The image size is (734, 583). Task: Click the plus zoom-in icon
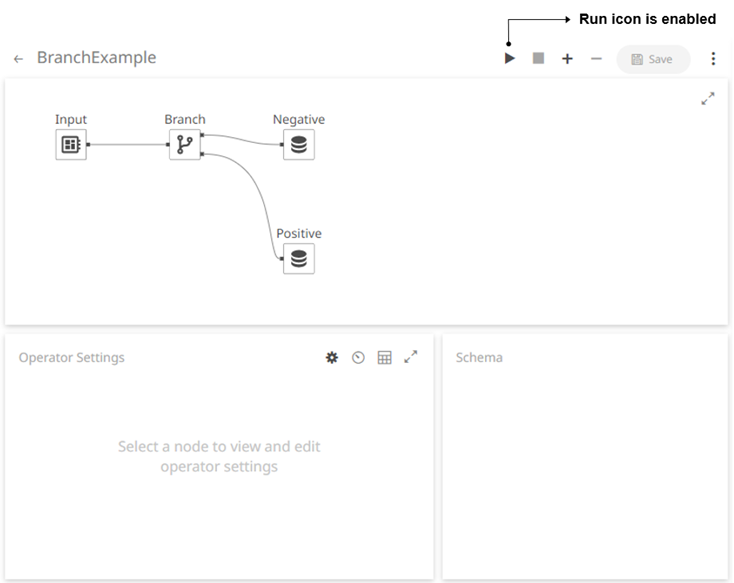coord(567,59)
